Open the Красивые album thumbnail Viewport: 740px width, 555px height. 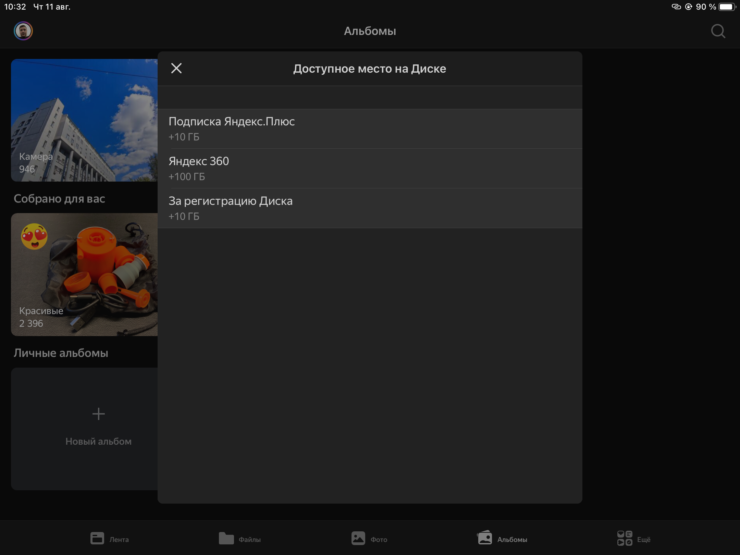pyautogui.click(x=84, y=275)
